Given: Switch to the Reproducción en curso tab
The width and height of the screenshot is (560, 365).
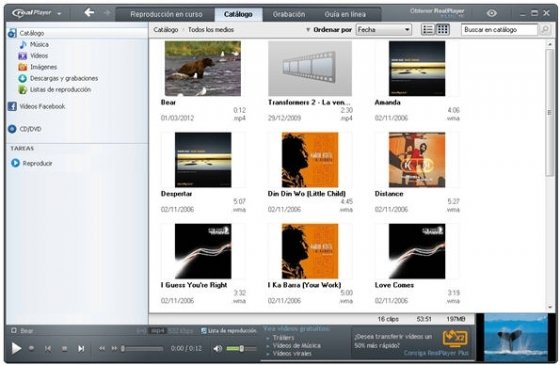Looking at the screenshot, I should point(166,14).
